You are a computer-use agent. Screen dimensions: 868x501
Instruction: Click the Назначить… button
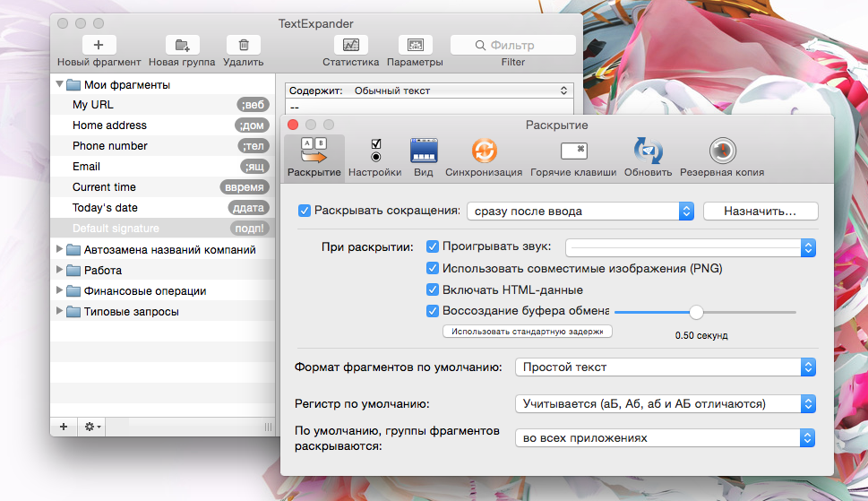pos(761,211)
